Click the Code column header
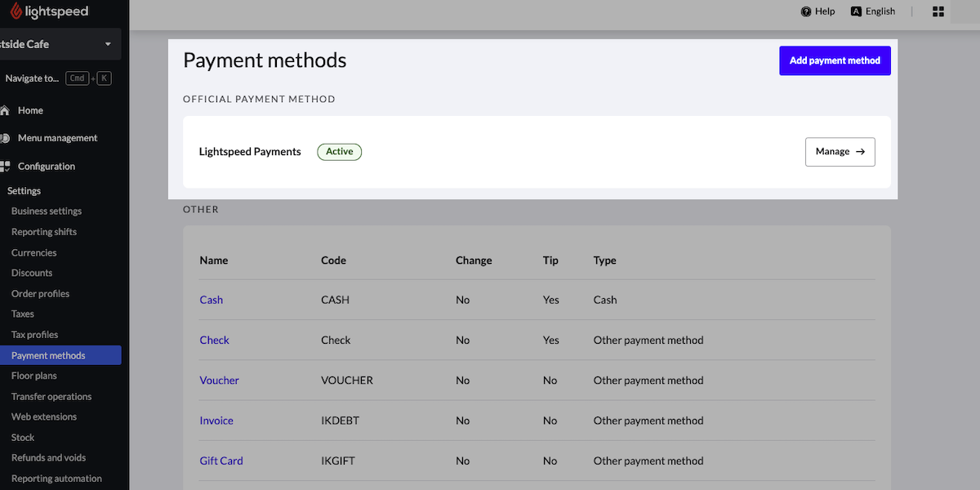Viewport: 980px width, 490px height. click(334, 261)
